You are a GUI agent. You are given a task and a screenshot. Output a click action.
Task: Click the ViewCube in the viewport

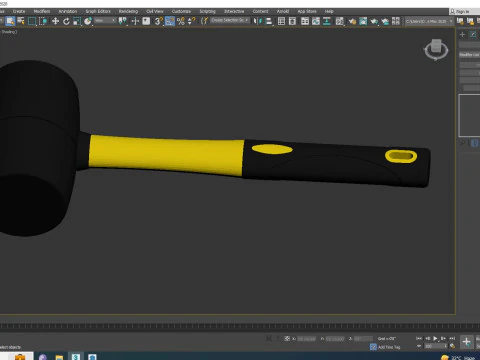[436, 49]
